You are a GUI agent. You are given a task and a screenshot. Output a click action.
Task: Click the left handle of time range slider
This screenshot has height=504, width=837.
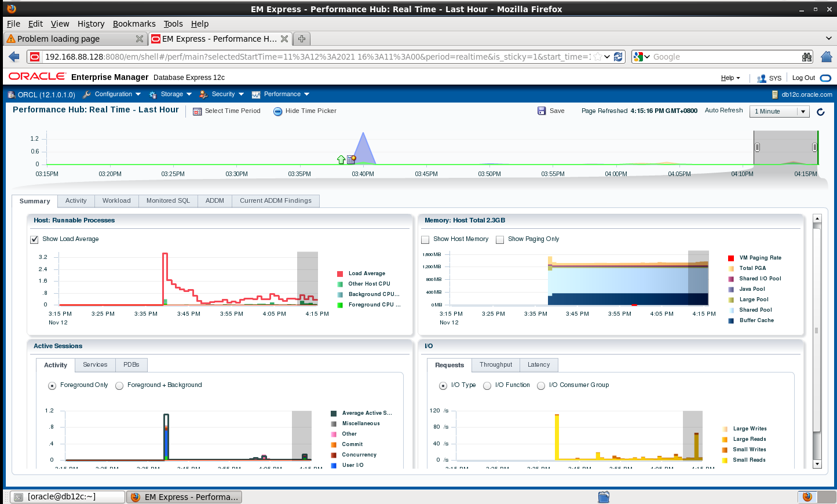pos(757,147)
